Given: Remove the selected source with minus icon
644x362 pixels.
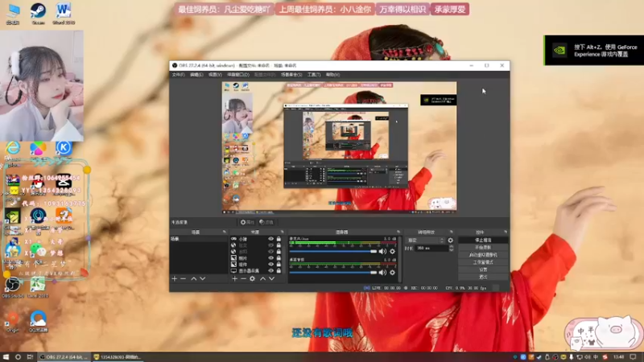Looking at the screenshot, I should point(243,278).
